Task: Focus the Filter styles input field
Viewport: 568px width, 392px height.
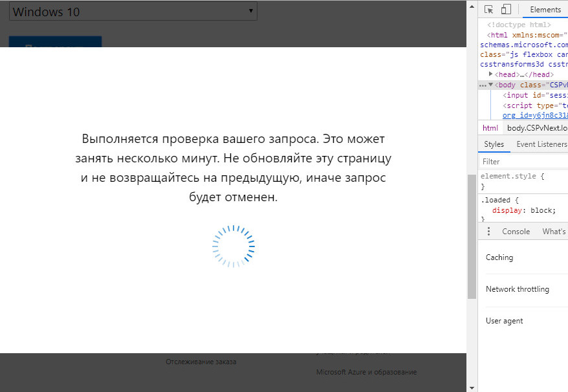Action: click(524, 162)
